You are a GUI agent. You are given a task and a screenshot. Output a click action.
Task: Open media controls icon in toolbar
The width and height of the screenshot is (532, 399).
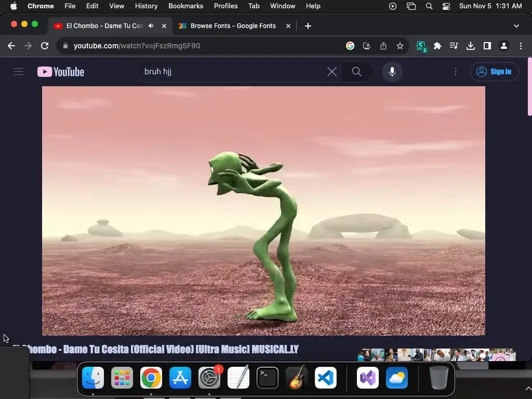pyautogui.click(x=454, y=46)
